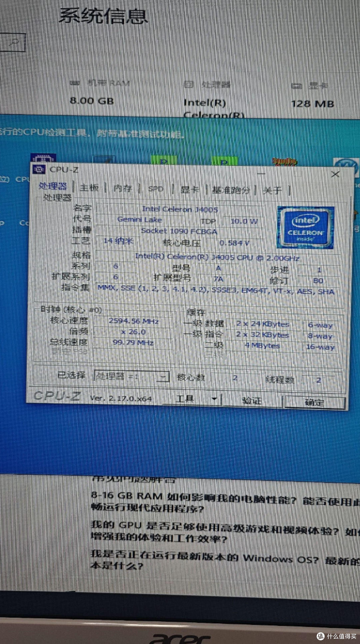Click the core speed value 2594.56 MHz
The image size is (360, 644).
(134, 321)
